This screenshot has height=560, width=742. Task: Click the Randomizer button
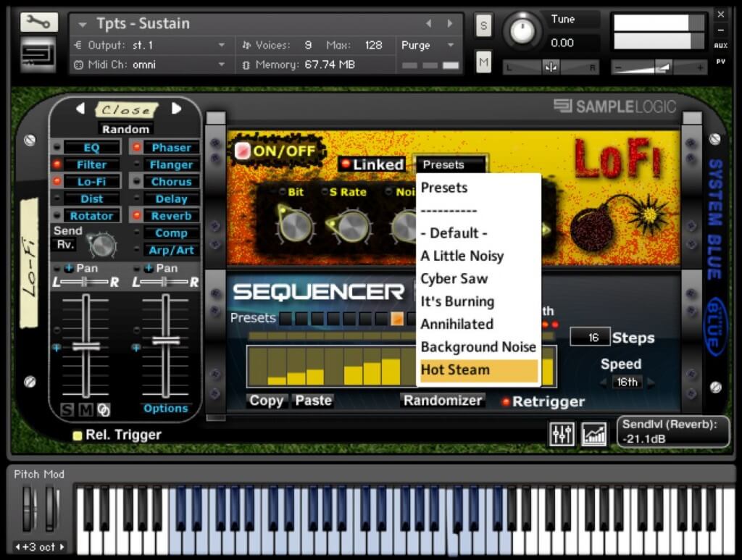[443, 401]
